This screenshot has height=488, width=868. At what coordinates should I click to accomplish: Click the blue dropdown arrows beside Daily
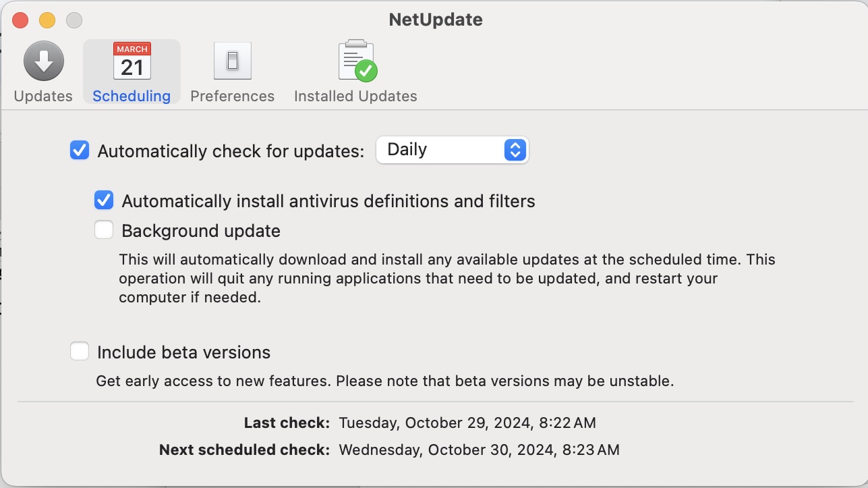[515, 150]
